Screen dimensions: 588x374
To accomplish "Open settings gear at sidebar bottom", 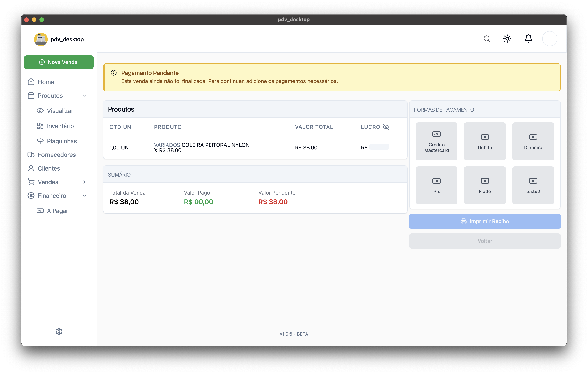I will tap(59, 332).
